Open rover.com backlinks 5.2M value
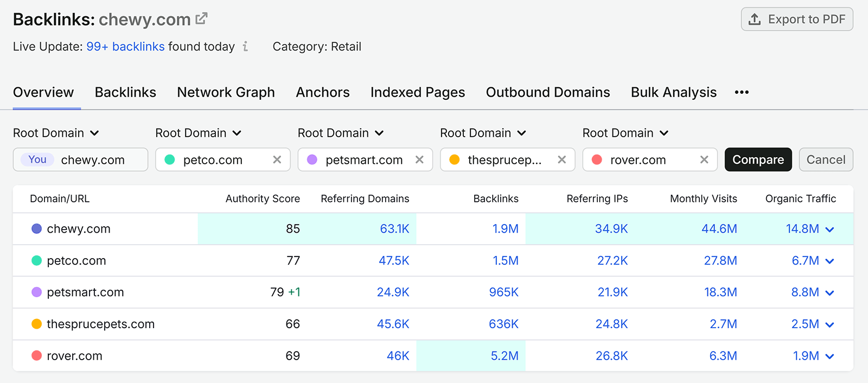Image resolution: width=868 pixels, height=383 pixels. click(505, 356)
